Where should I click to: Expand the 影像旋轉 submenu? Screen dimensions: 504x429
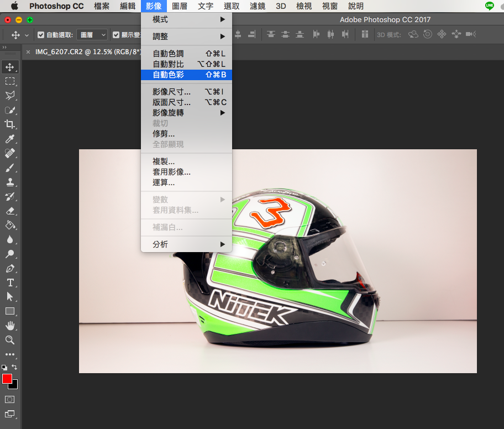click(186, 113)
